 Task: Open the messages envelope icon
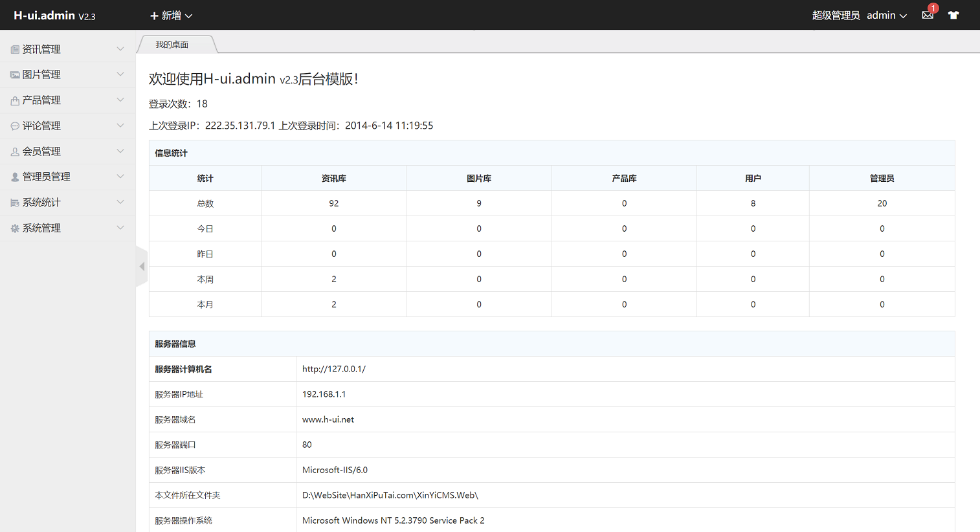click(927, 16)
